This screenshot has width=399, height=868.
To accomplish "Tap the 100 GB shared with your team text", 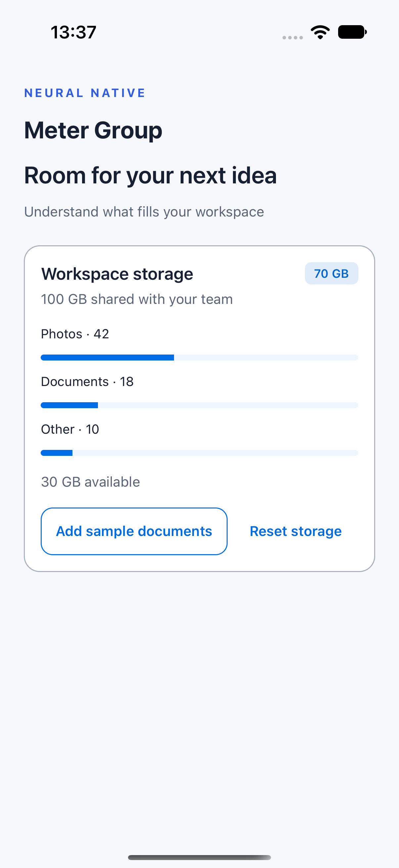I will pos(137,299).
